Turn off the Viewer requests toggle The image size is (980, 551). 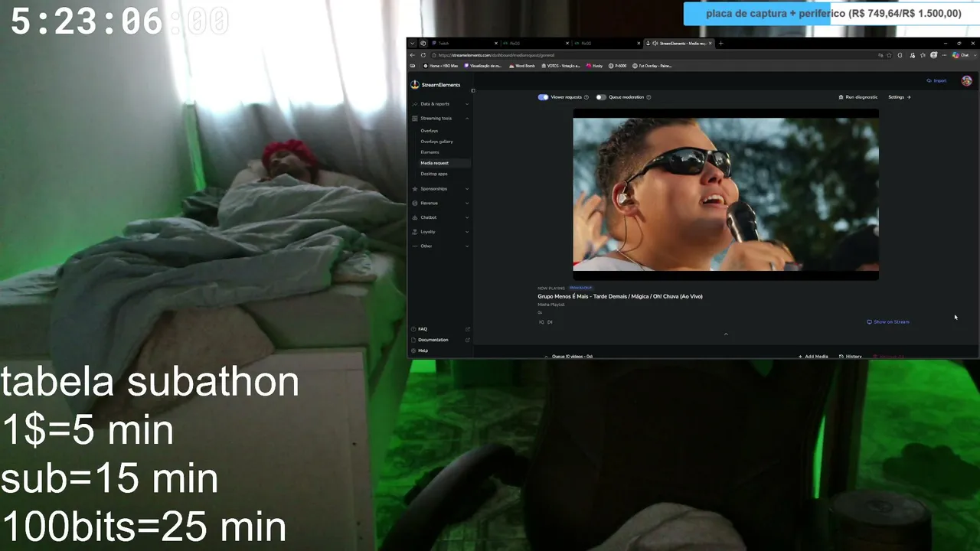(x=543, y=97)
